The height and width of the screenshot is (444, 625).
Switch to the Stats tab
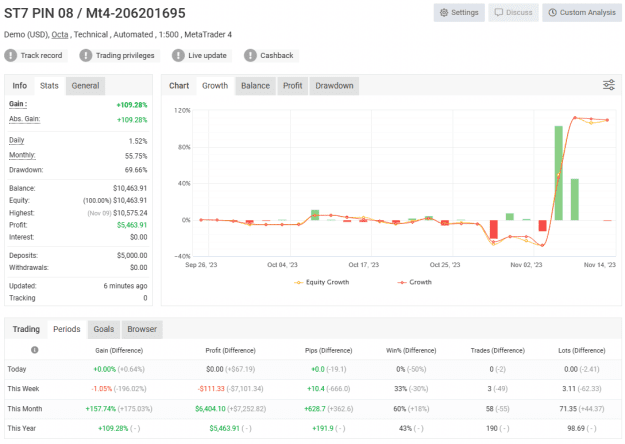(x=49, y=86)
